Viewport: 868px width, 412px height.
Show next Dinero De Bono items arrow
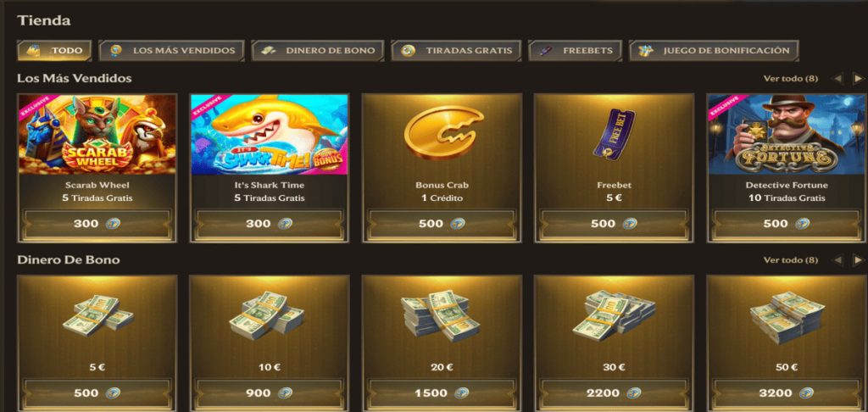pyautogui.click(x=858, y=259)
